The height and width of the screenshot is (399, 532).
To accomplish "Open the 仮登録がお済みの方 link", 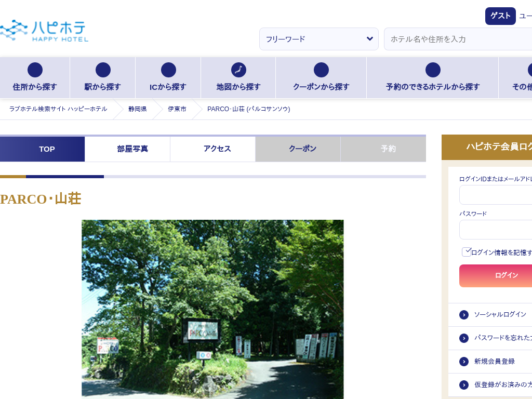I will point(503,384).
